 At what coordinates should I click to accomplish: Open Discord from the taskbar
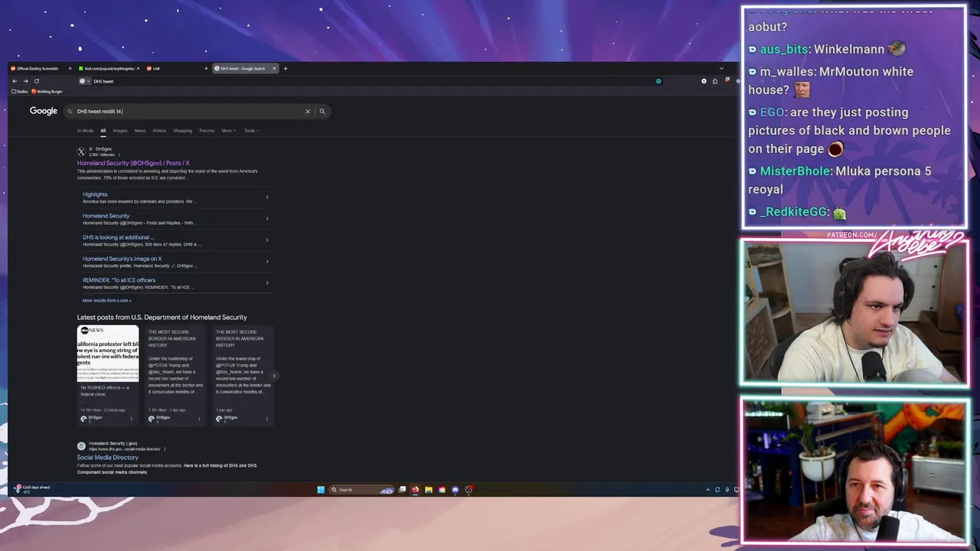pos(455,490)
